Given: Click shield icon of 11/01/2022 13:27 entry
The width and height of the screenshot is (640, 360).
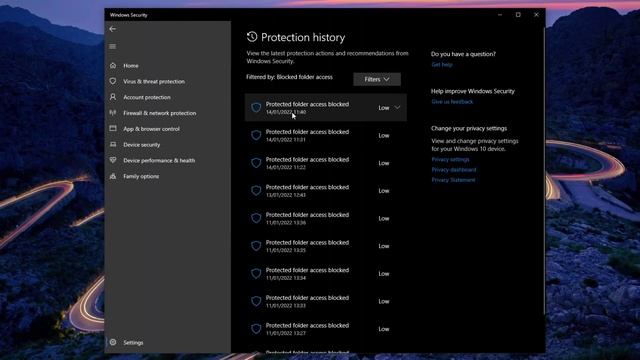Looking at the screenshot, I should tap(256, 329).
